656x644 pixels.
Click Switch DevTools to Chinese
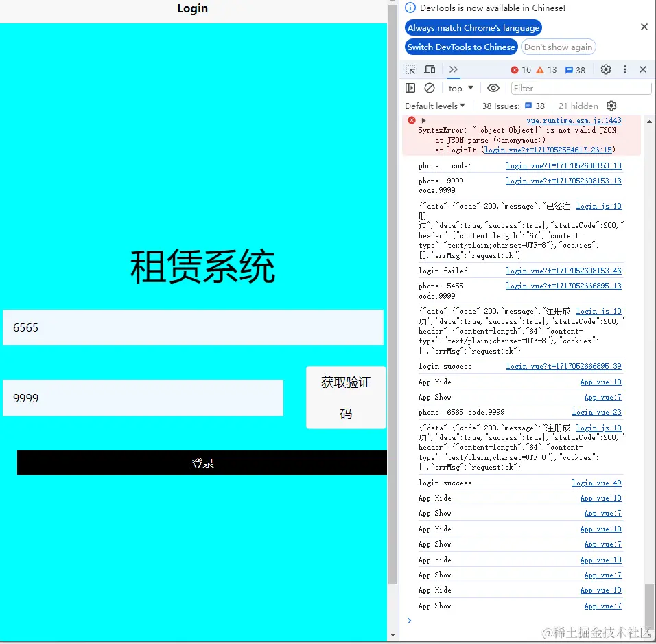[461, 47]
